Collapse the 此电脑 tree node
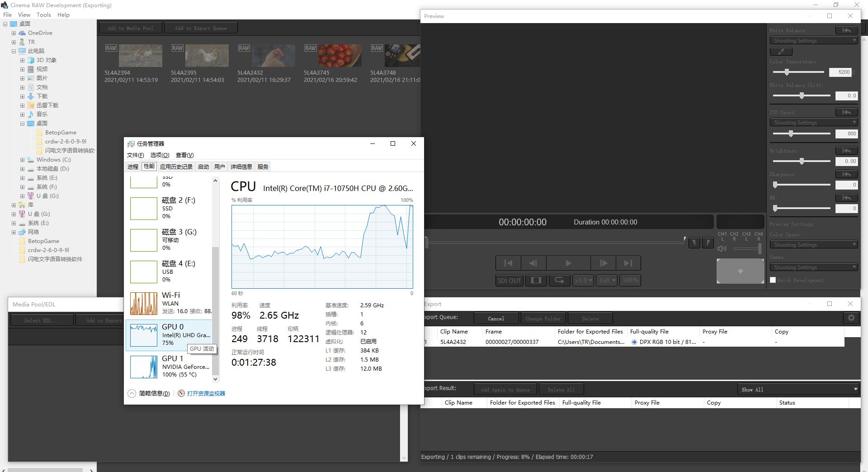 (x=14, y=51)
